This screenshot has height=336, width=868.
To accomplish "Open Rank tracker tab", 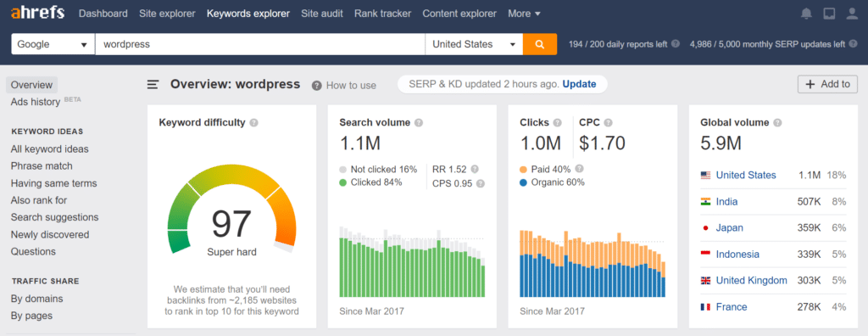I will 382,14.
